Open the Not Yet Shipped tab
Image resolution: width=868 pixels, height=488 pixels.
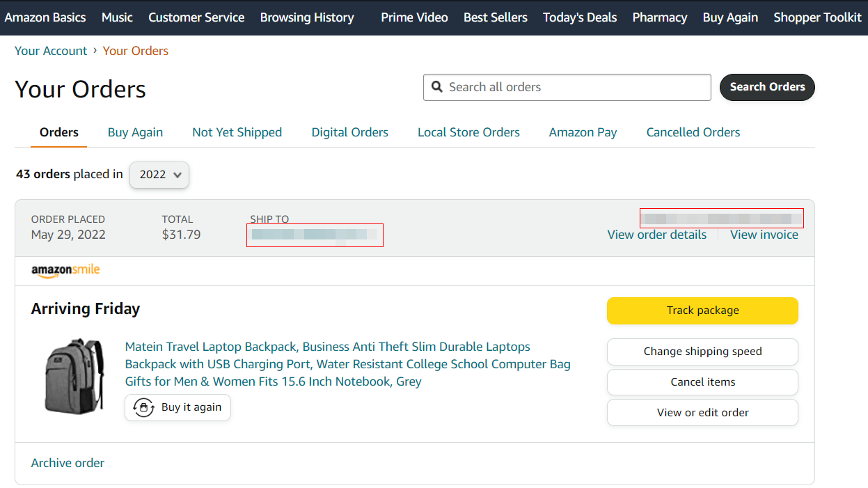click(x=237, y=132)
